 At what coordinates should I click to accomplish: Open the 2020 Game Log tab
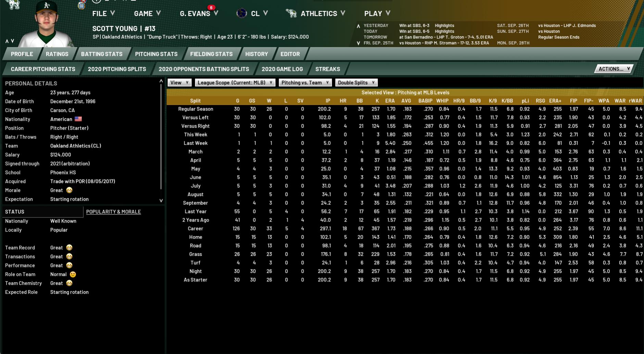pos(282,69)
